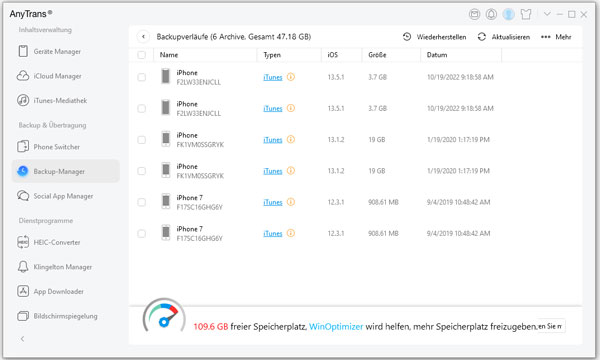Select the first '3.7 GB' size cell
The width and height of the screenshot is (600, 360).
click(x=378, y=77)
